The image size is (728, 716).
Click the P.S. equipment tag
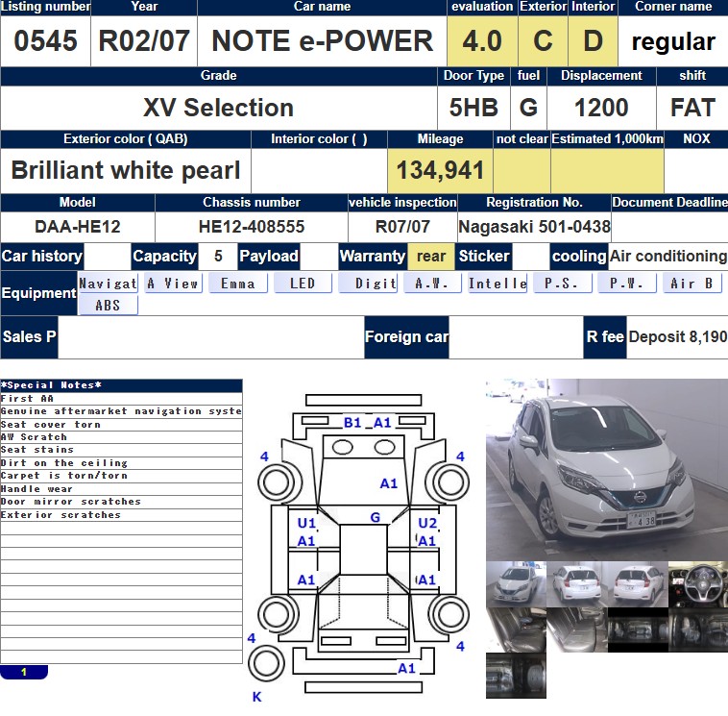pos(562,284)
